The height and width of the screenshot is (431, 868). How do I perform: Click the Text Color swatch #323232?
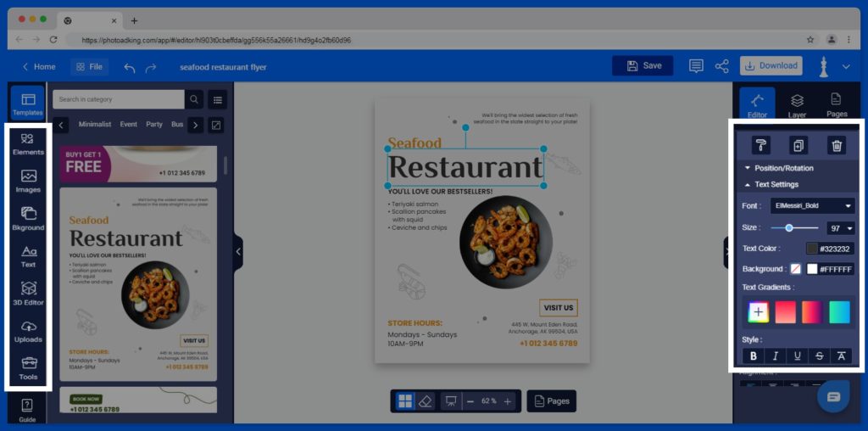click(x=812, y=249)
